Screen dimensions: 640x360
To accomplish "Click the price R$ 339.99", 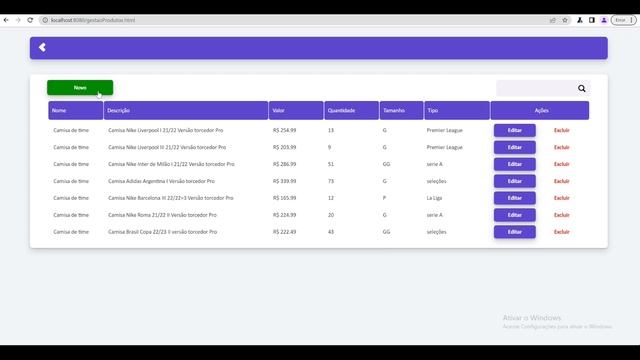I will point(284,181).
